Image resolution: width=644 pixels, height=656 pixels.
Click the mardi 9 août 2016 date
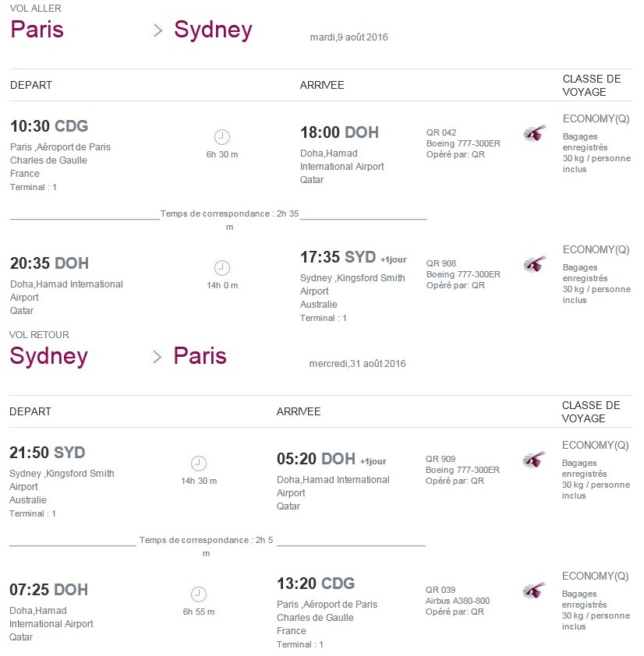[x=349, y=37]
